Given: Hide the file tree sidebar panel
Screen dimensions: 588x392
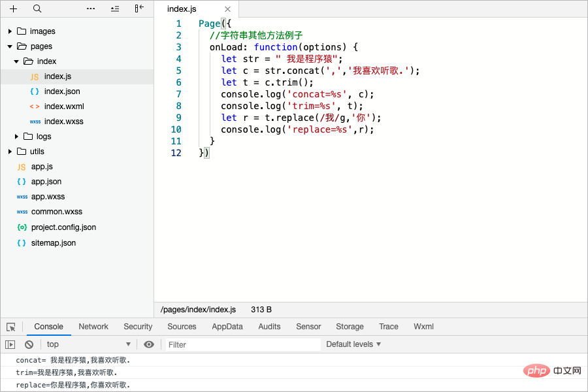Looking at the screenshot, I should pos(139,8).
